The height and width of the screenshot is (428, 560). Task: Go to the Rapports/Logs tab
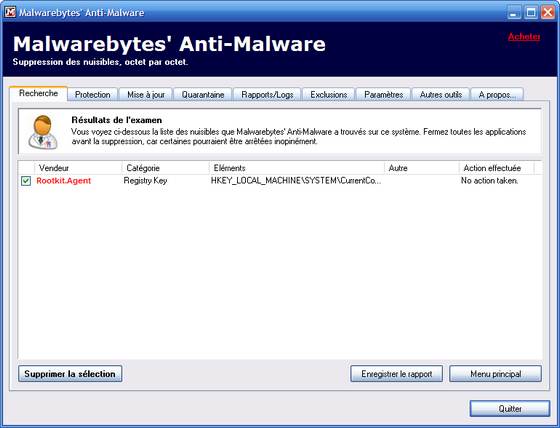(x=267, y=95)
